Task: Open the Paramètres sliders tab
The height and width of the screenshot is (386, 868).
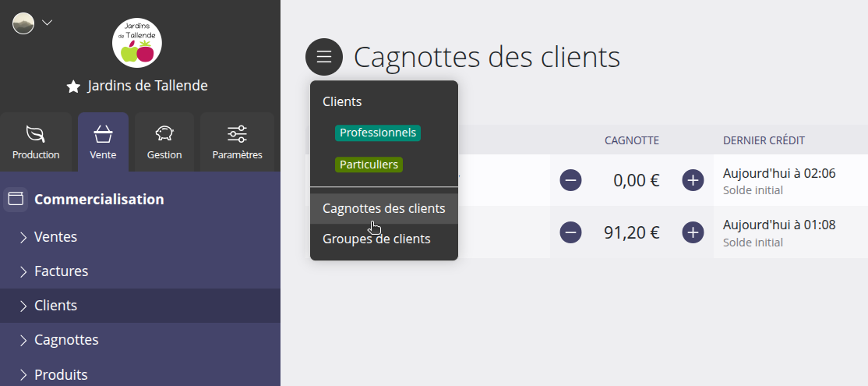Action: pyautogui.click(x=237, y=142)
